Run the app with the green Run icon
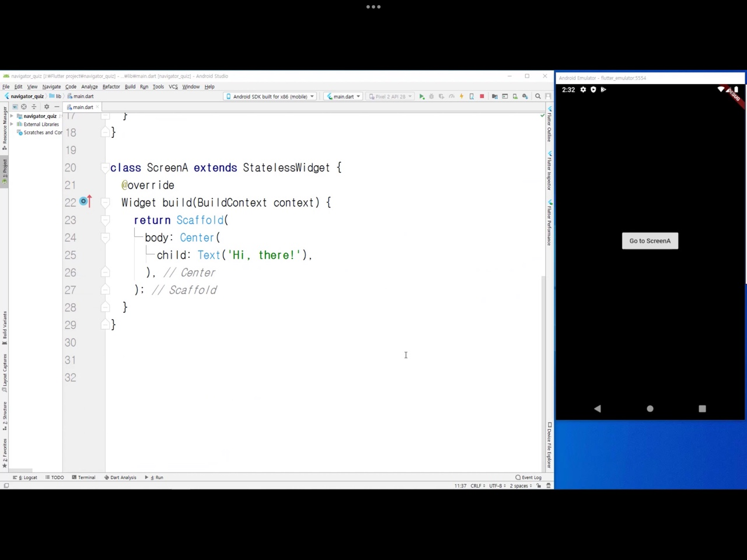This screenshot has width=747, height=560. coord(423,96)
